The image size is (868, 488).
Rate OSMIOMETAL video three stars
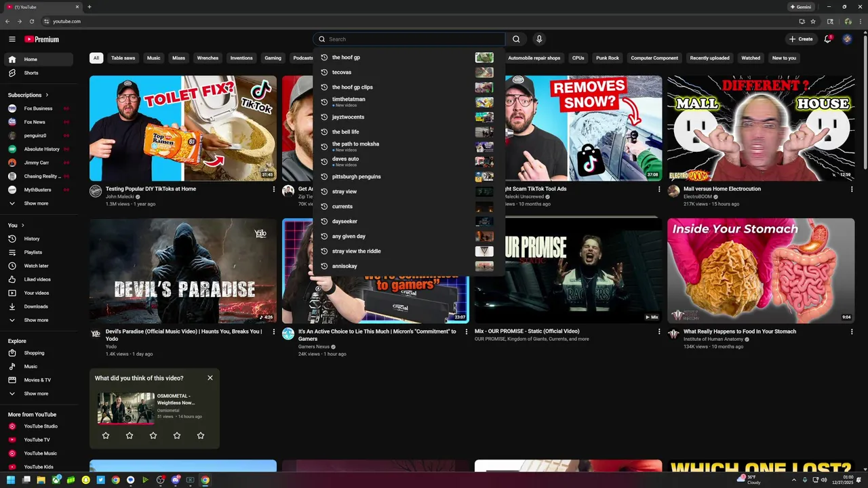click(x=153, y=436)
